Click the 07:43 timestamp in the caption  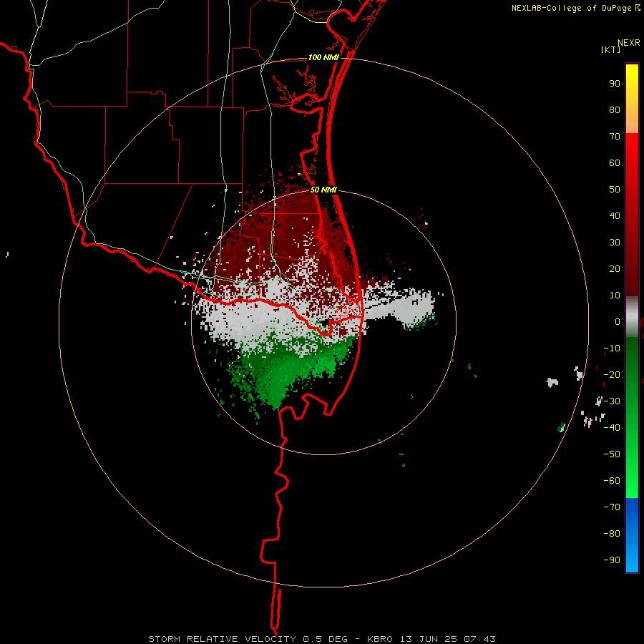(479, 639)
